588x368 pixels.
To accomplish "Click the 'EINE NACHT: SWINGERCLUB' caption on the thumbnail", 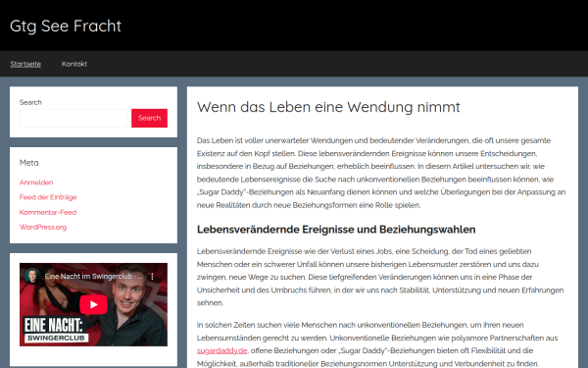I will [56, 330].
